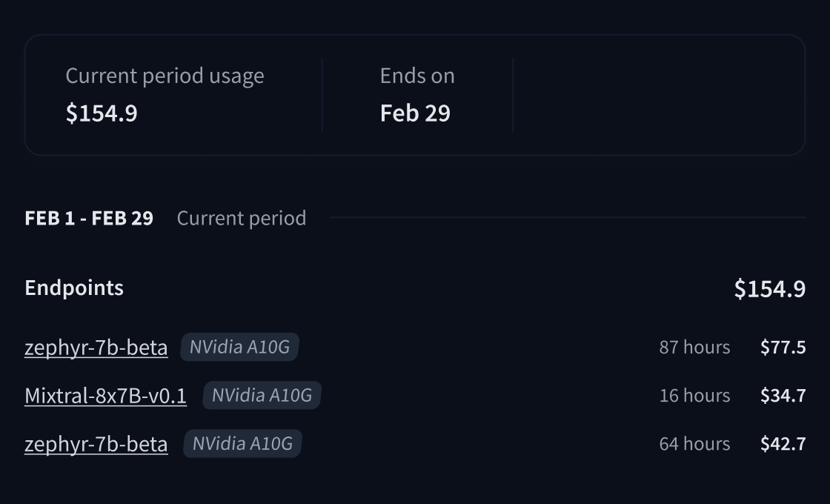
Task: Click the FEB 1 - FEB 29 heading
Action: [x=89, y=218]
